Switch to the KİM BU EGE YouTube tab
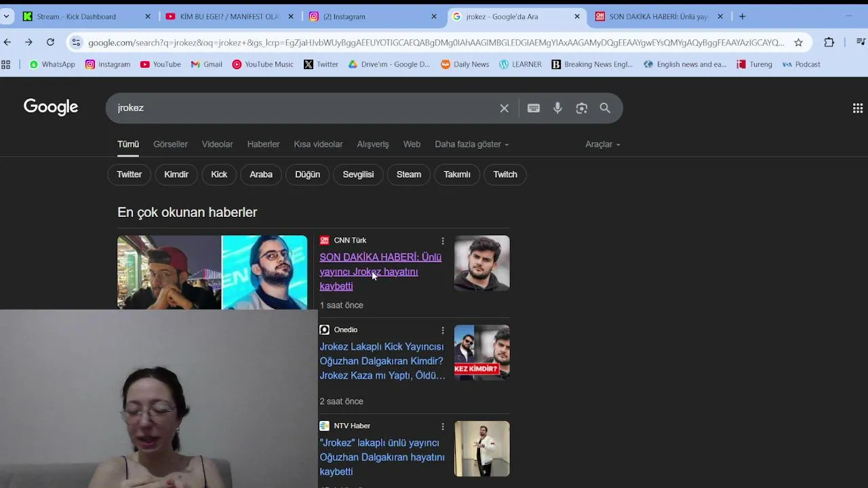This screenshot has height=488, width=868. tap(231, 16)
